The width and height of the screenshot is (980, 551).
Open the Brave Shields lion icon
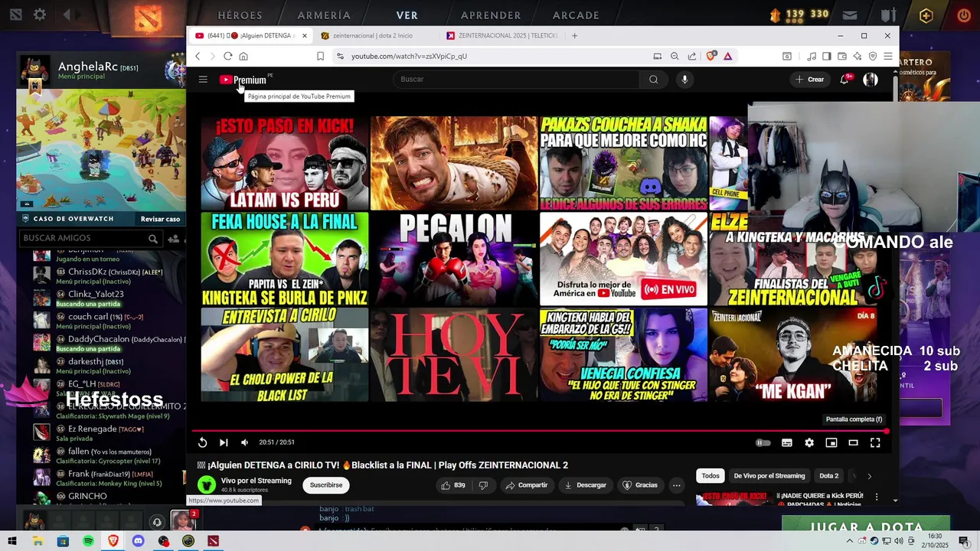click(711, 56)
